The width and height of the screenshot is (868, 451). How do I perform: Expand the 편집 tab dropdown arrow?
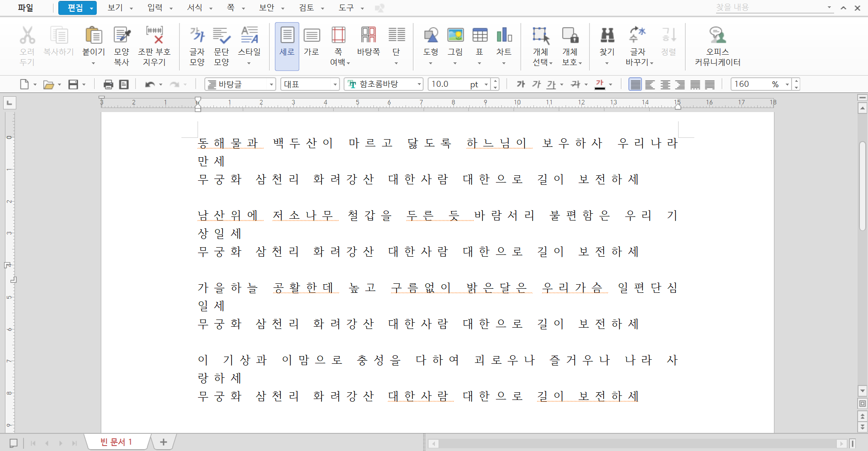(x=92, y=8)
